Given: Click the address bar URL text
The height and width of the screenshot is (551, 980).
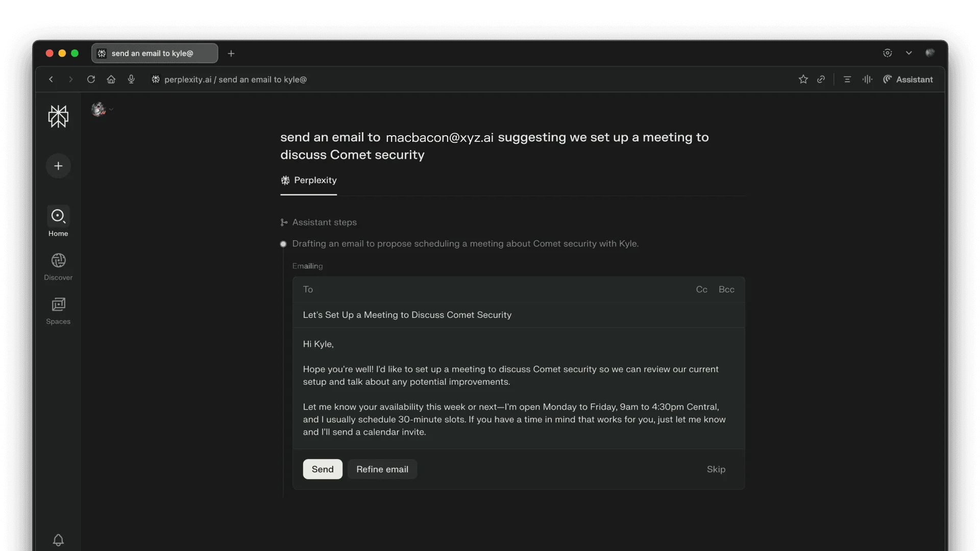Looking at the screenshot, I should point(235,80).
